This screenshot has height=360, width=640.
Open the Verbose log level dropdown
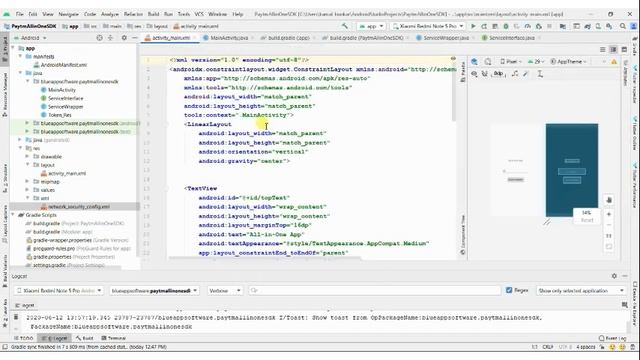tap(224, 291)
